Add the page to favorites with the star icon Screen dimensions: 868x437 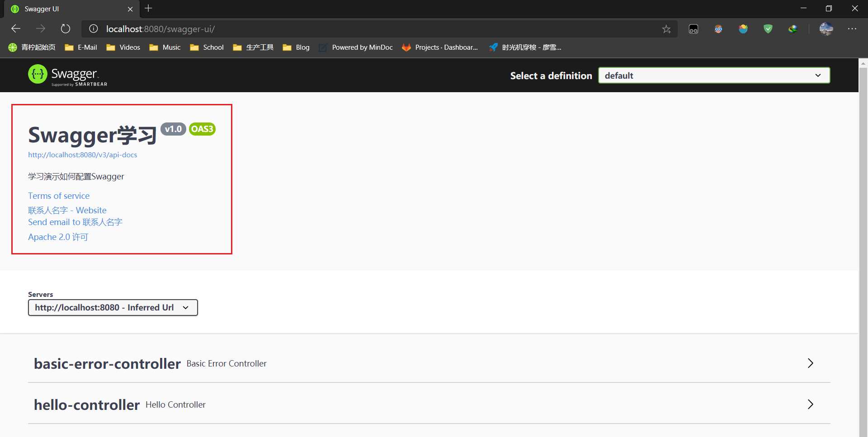coord(666,29)
